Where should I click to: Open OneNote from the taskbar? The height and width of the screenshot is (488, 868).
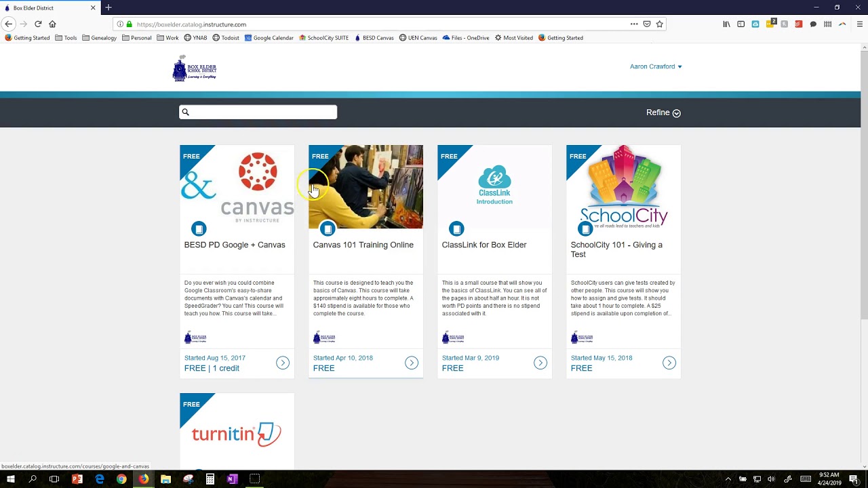(x=232, y=479)
